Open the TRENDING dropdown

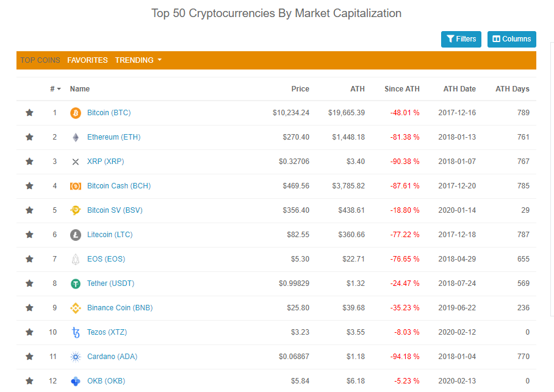click(x=138, y=60)
